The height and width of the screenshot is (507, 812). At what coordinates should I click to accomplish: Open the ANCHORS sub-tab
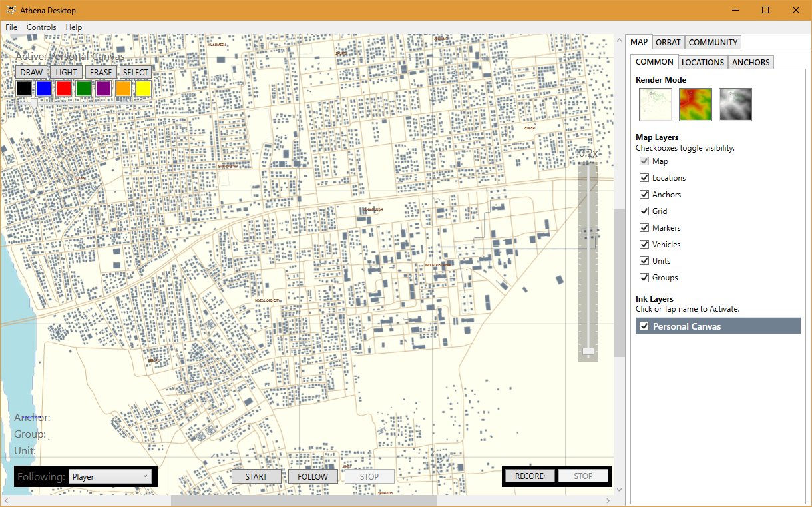pyautogui.click(x=751, y=63)
